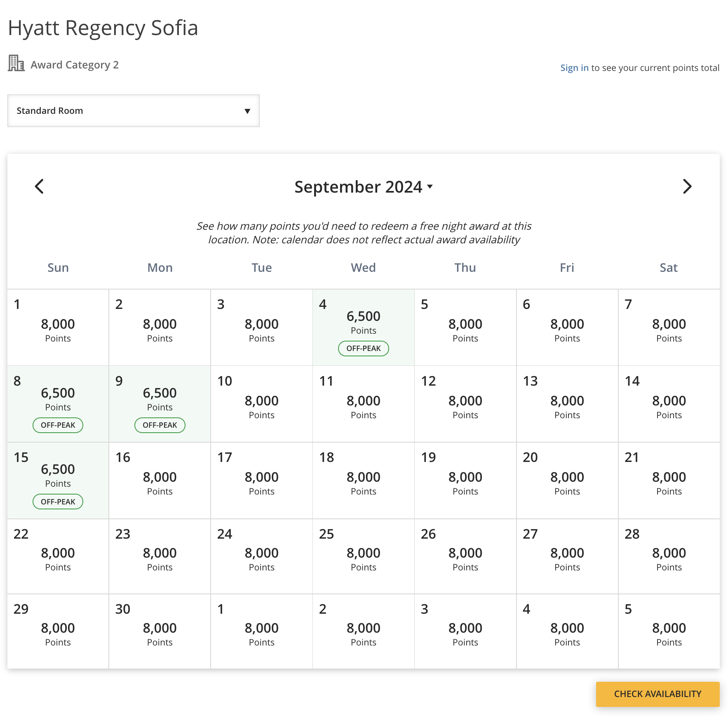Screen dimensions: 728x716
Task: Choose September 3 date cell
Action: point(262,327)
